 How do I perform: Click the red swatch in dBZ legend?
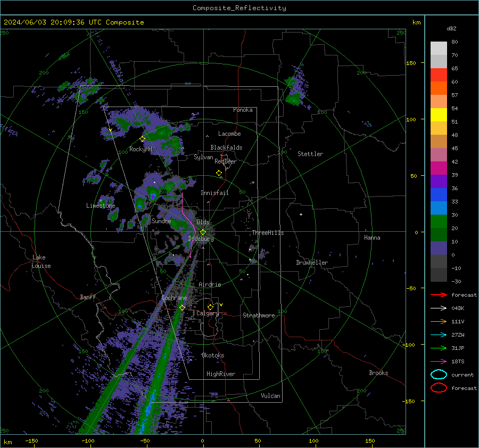pos(439,75)
